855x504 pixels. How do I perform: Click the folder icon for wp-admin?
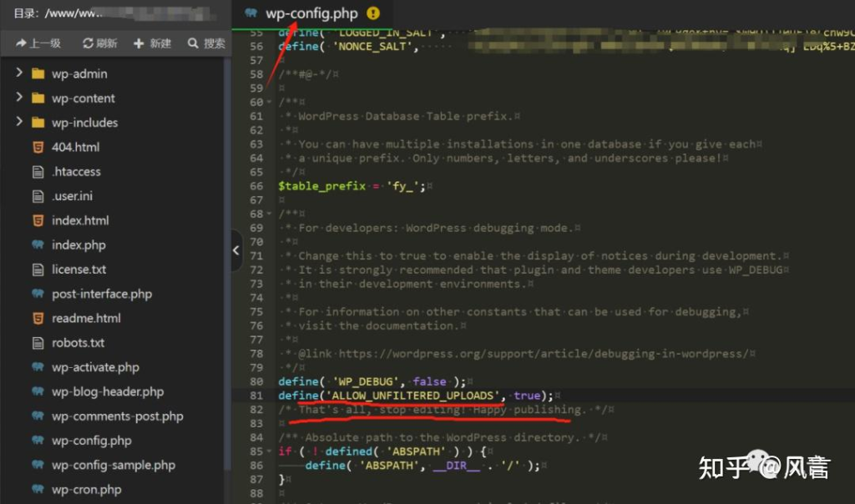pos(37,73)
